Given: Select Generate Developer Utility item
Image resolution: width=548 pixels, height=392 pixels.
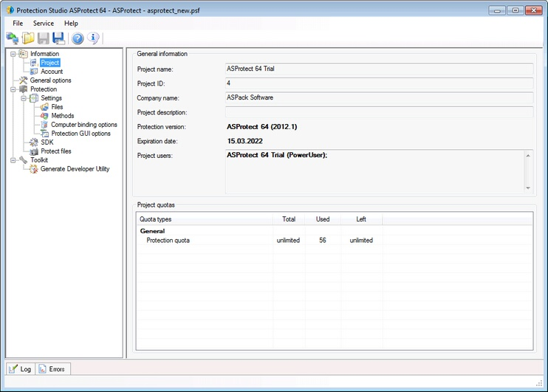Looking at the screenshot, I should tap(75, 169).
